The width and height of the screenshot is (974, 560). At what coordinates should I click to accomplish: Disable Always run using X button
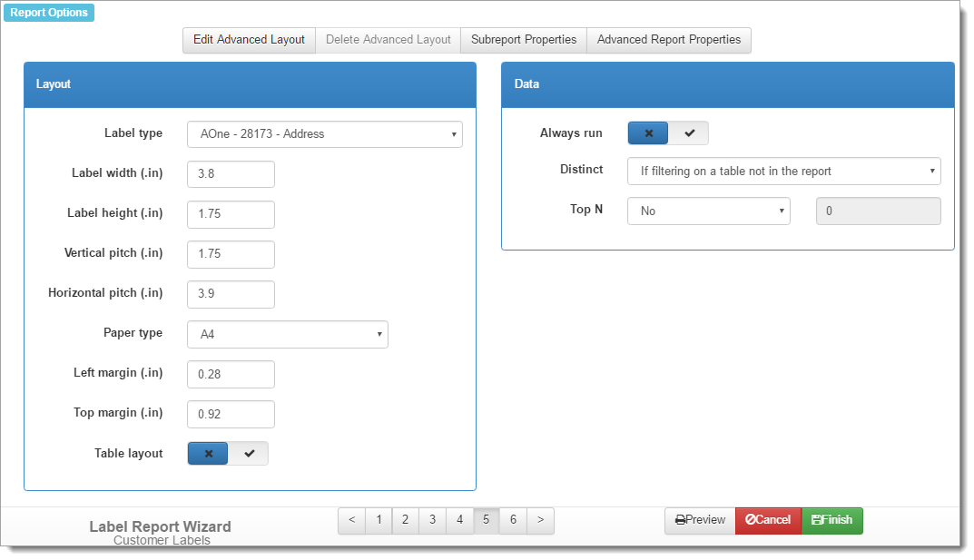pos(648,133)
